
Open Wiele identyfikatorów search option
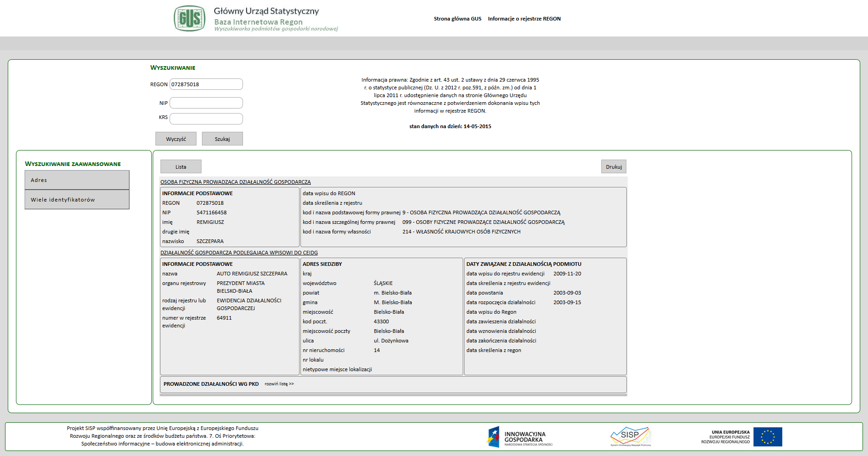77,200
